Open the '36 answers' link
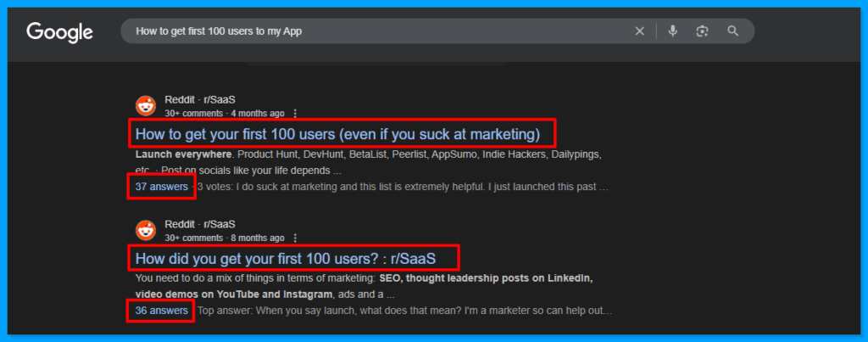 (x=162, y=311)
